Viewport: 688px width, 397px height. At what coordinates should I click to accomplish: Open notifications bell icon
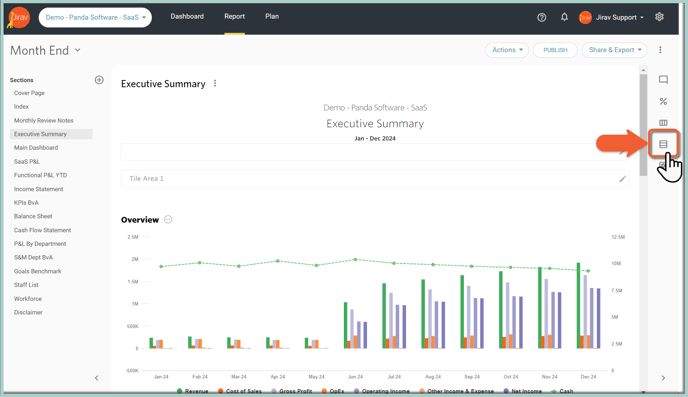pyautogui.click(x=564, y=17)
